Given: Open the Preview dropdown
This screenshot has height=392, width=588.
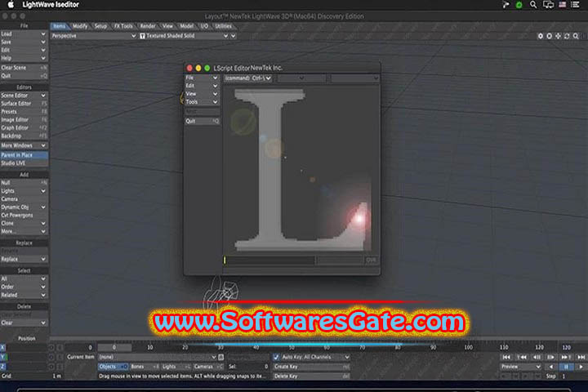Looking at the screenshot, I should tap(521, 367).
